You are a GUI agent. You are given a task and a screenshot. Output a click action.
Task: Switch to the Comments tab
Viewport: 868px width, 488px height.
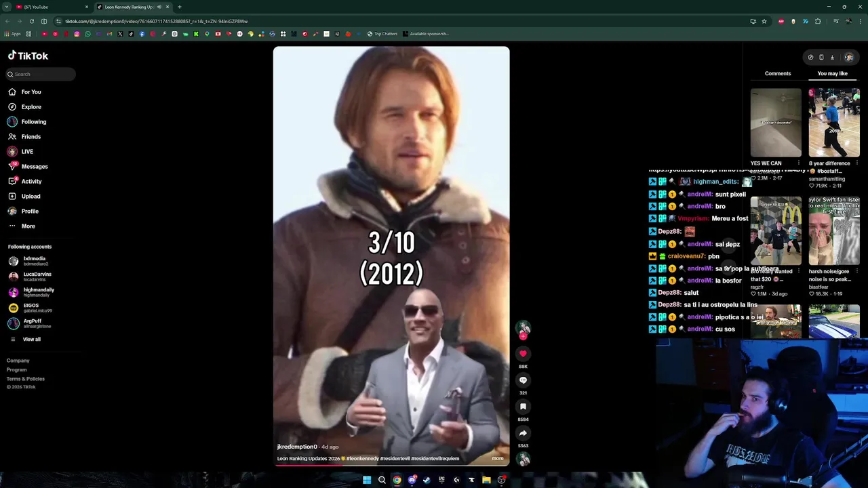click(778, 73)
